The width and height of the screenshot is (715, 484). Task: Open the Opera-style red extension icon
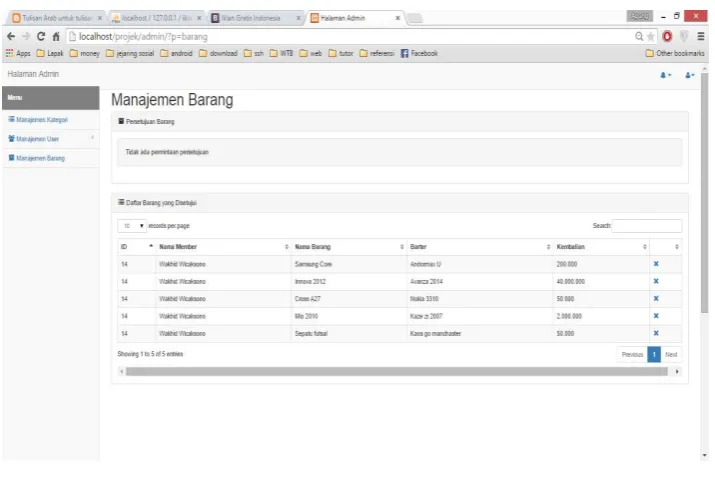point(667,36)
